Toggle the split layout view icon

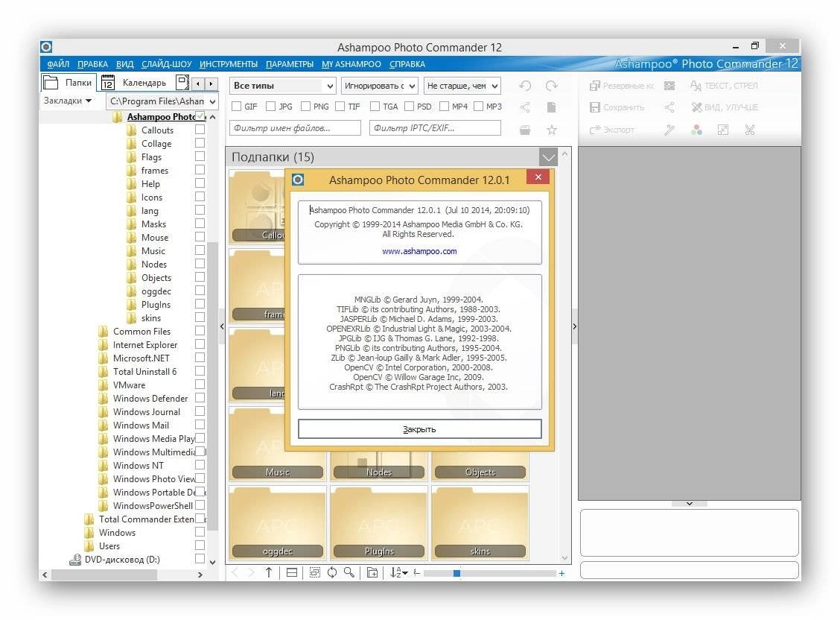(292, 573)
